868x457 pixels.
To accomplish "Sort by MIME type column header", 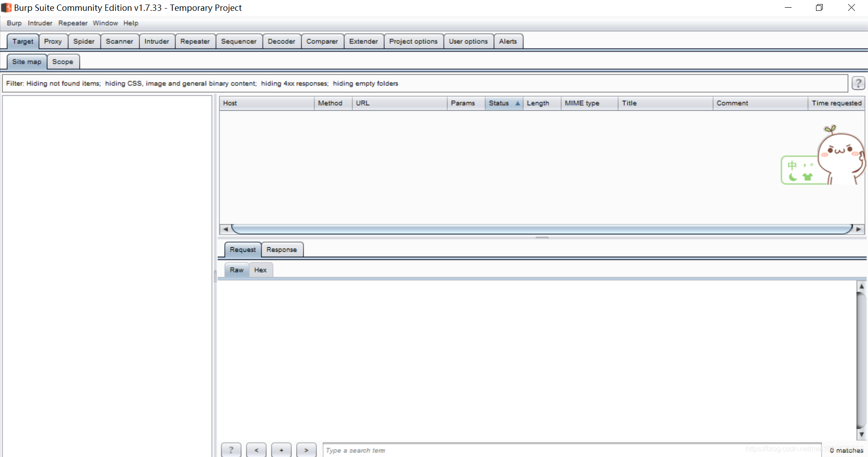I will [590, 103].
